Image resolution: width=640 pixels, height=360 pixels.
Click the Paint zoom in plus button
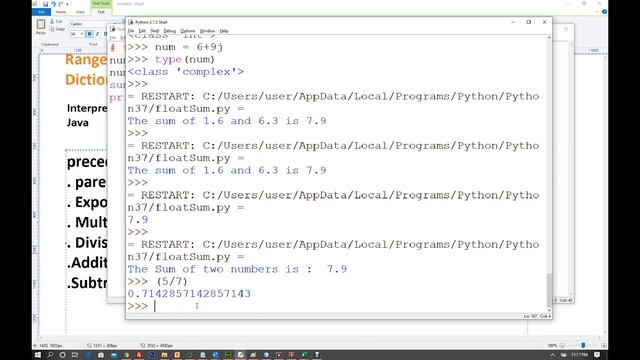coord(604,345)
